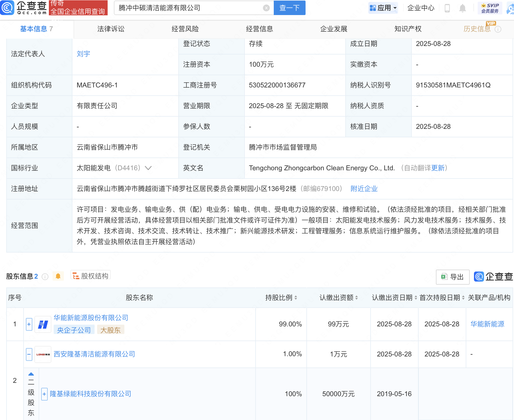Collapse 西安隆基清洁能源 shareholder row

click(x=29, y=354)
